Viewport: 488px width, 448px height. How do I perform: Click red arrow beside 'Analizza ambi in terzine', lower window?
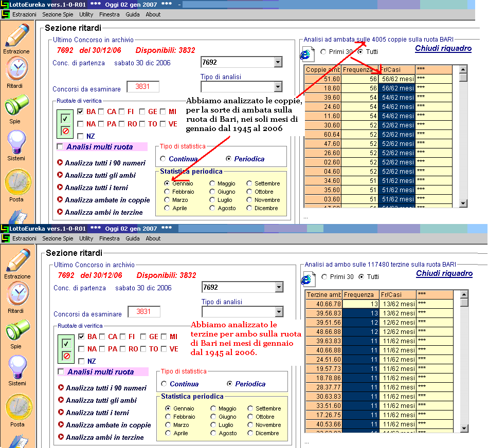point(61,437)
